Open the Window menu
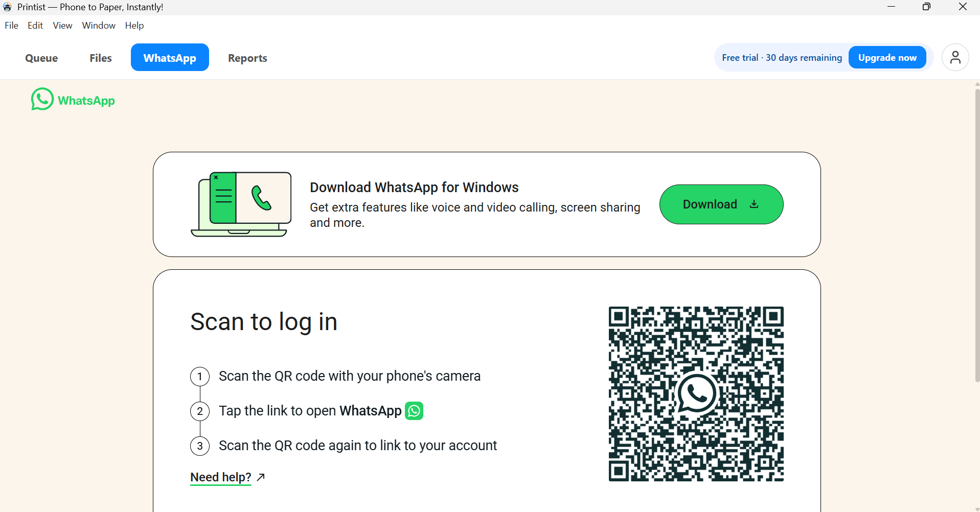The width and height of the screenshot is (980, 512). (x=99, y=26)
